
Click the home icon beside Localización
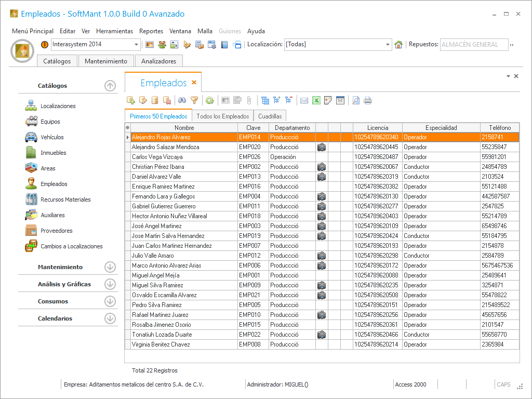[x=398, y=45]
